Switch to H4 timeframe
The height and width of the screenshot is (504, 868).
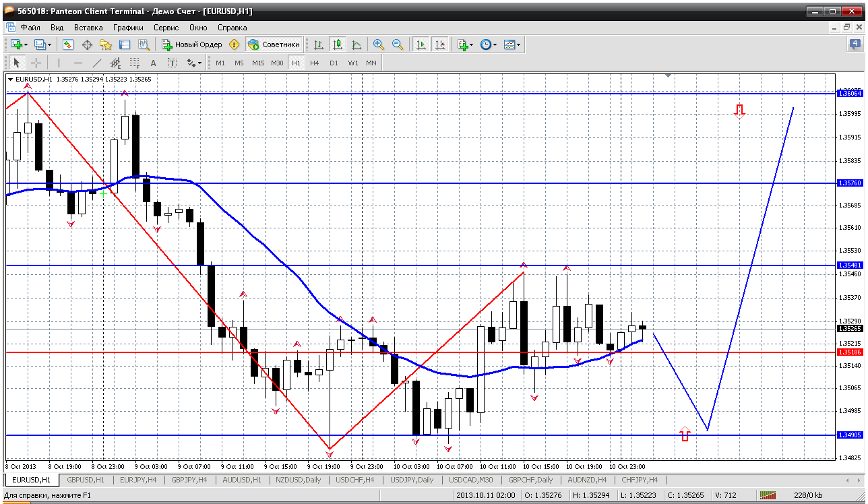tap(315, 63)
